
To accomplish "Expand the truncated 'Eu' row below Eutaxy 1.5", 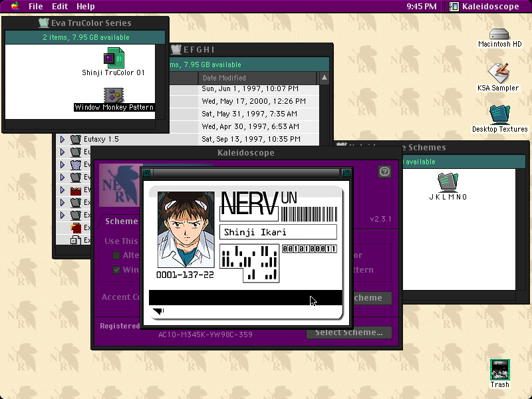I will pyautogui.click(x=63, y=152).
